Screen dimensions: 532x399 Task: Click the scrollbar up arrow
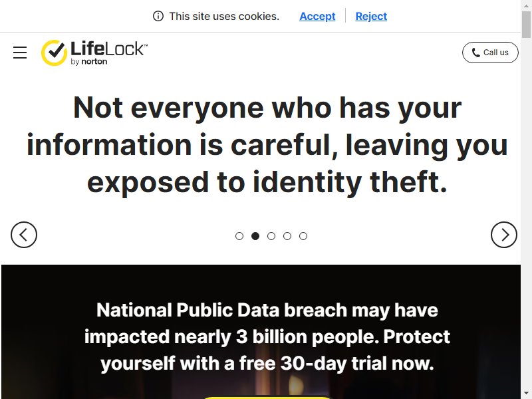pyautogui.click(x=526, y=5)
